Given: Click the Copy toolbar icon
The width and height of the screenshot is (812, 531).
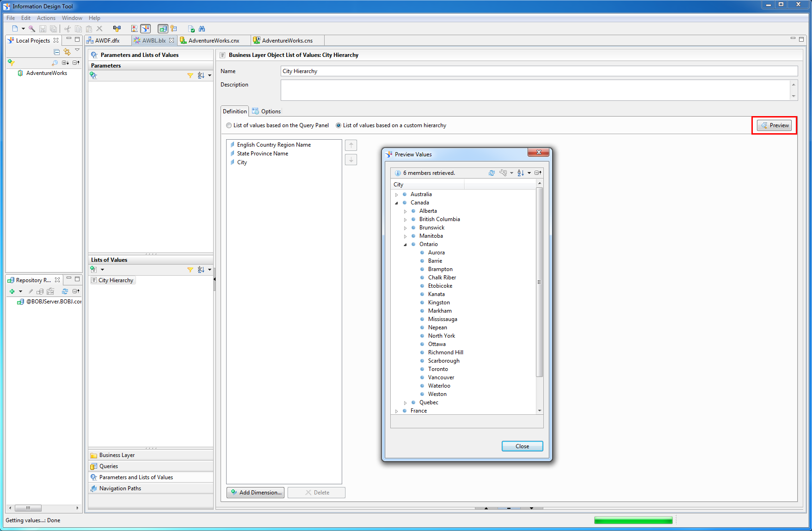Looking at the screenshot, I should [78, 29].
